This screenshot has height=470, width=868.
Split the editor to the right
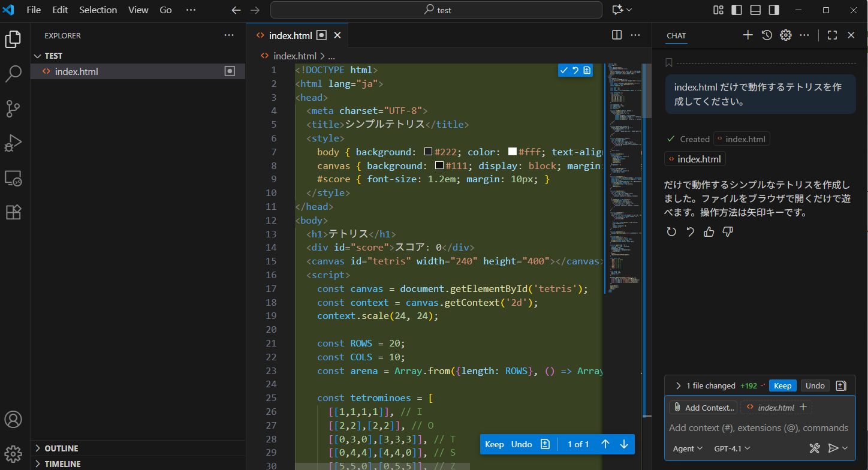tap(617, 35)
